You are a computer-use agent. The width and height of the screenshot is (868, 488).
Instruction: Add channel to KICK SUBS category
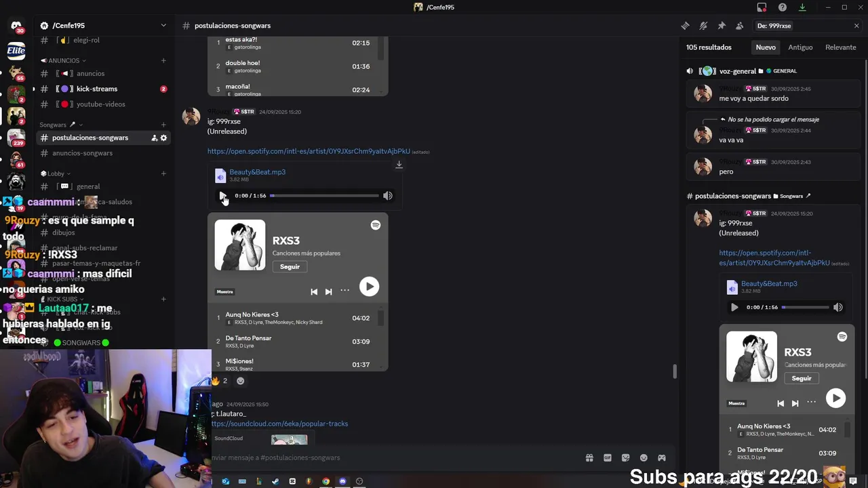[163, 299]
